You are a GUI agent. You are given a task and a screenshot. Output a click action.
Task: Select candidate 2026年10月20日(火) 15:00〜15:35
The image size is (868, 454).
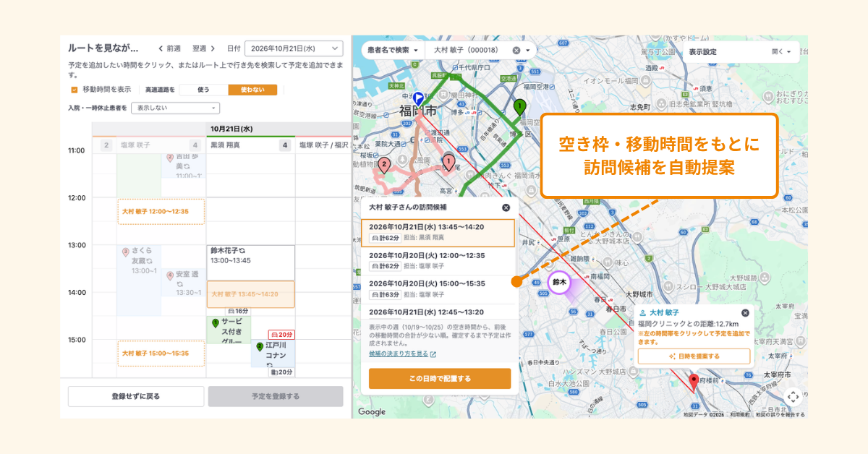click(438, 289)
